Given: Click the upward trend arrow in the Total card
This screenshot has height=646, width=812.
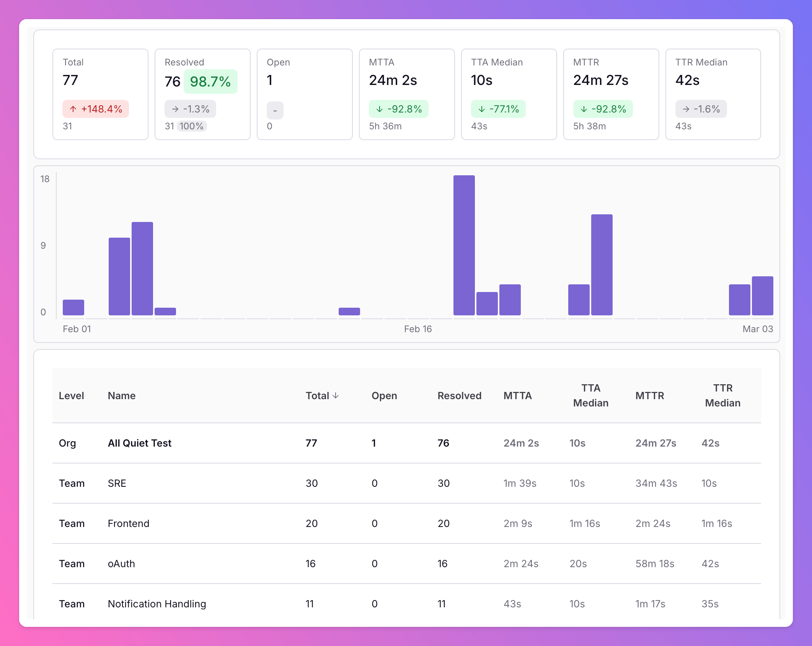Looking at the screenshot, I should [x=73, y=109].
